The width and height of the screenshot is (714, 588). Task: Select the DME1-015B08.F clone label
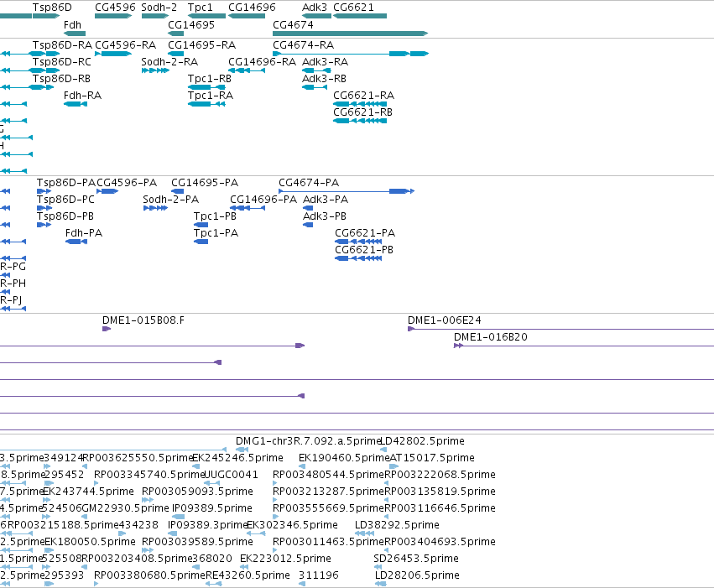click(143, 320)
